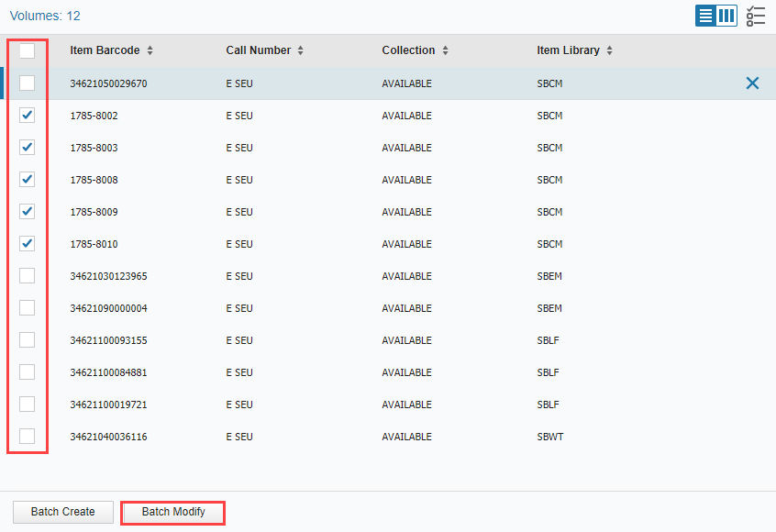776x532 pixels.
Task: Switch to column view layout icon
Action: [x=726, y=16]
